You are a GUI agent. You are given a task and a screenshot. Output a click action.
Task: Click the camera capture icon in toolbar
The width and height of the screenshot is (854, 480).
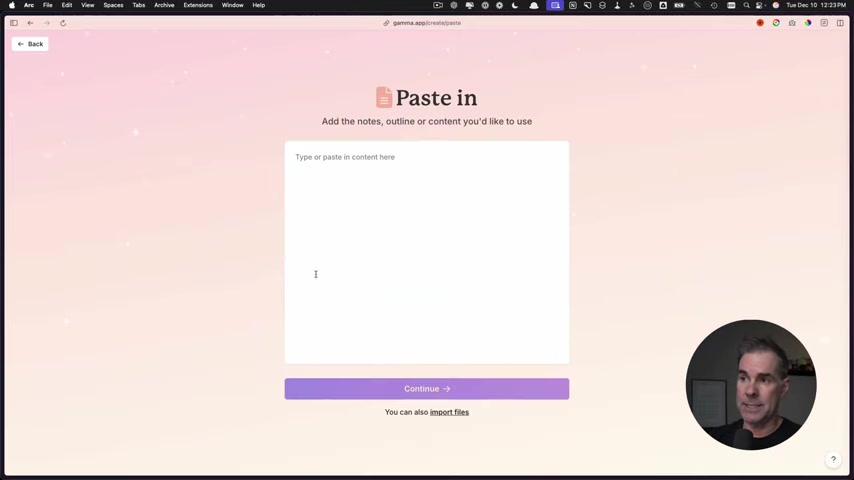(x=792, y=23)
